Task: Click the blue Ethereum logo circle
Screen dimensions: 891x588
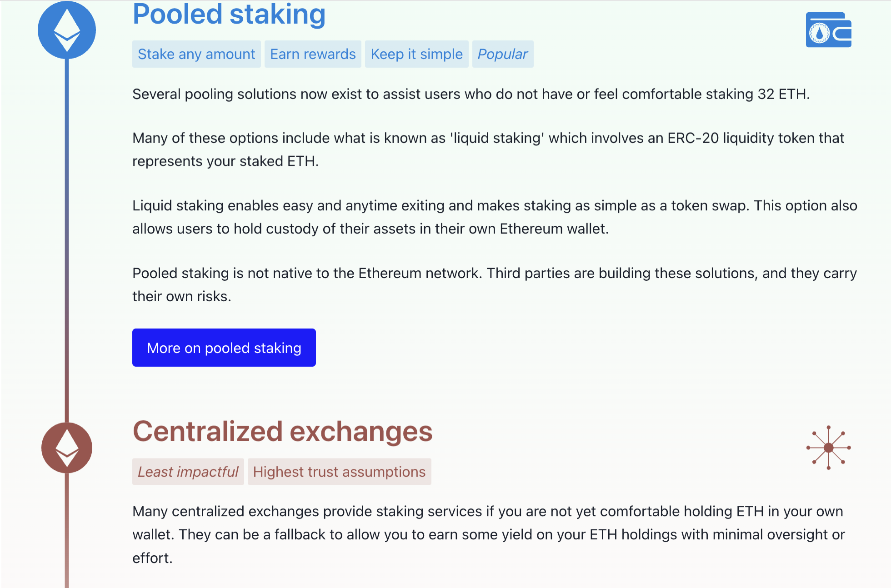Action: click(67, 30)
